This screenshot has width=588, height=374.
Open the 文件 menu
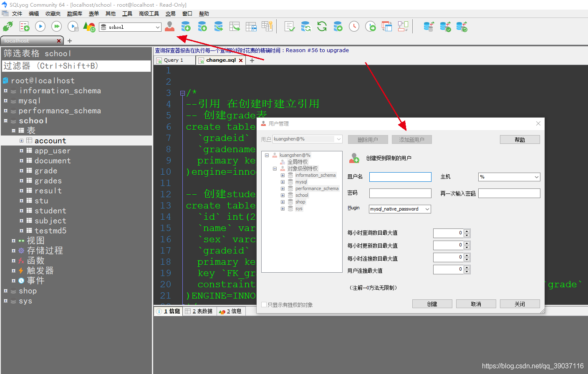17,14
